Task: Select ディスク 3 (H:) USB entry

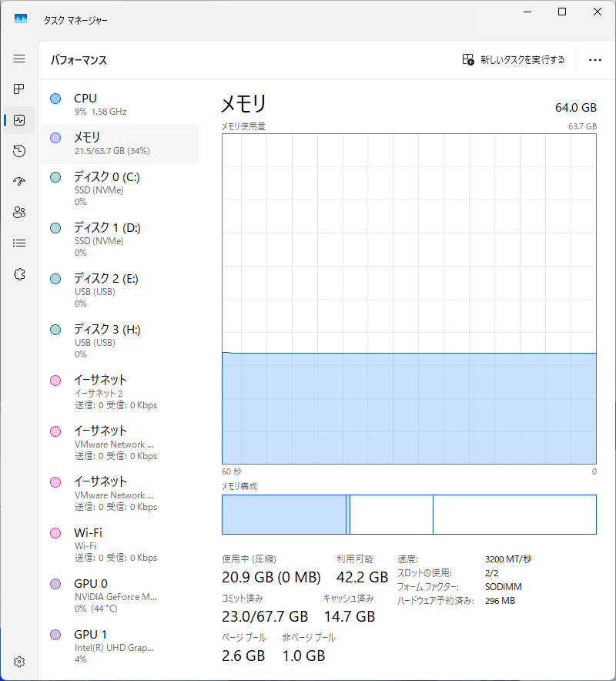Action: pyautogui.click(x=119, y=341)
